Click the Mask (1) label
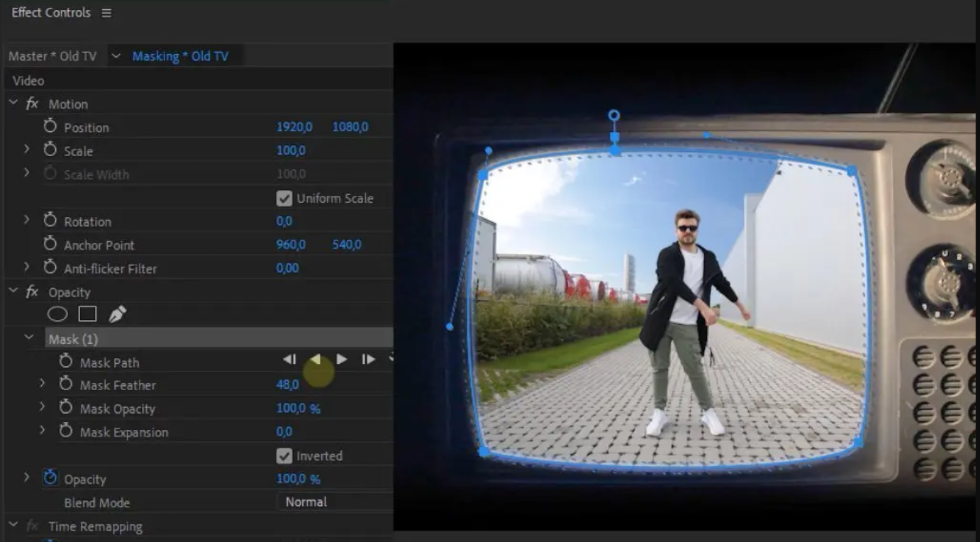Screen dimensions: 980x542 (73, 339)
